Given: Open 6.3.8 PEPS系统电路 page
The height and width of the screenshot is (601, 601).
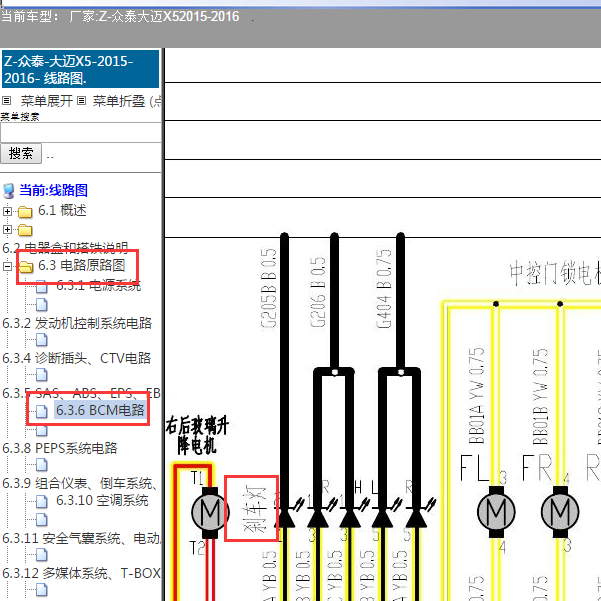Looking at the screenshot, I should tap(60, 448).
